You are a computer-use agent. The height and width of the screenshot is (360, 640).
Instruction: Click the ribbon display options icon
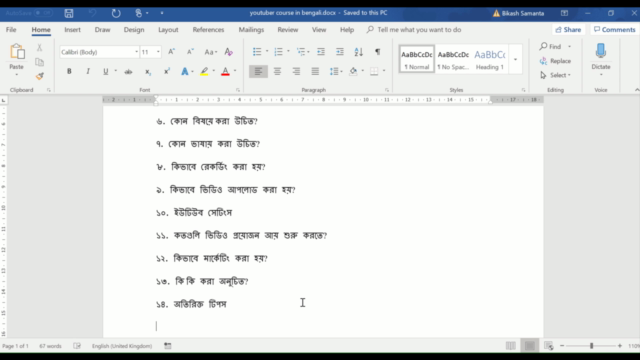[564, 13]
